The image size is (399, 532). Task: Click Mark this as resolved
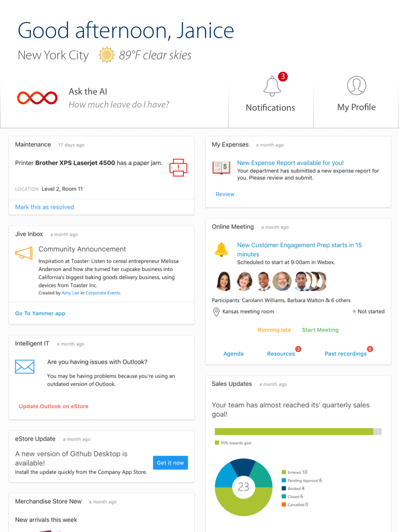tap(44, 207)
